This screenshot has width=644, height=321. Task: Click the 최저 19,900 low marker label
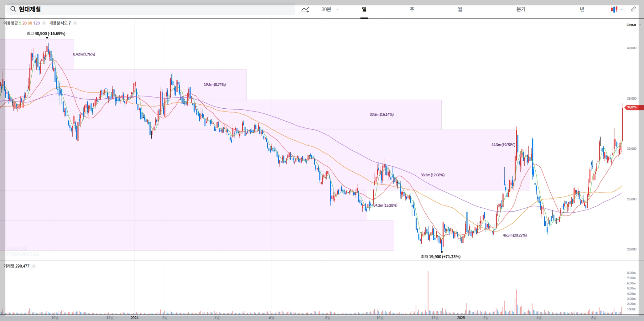[441, 257]
